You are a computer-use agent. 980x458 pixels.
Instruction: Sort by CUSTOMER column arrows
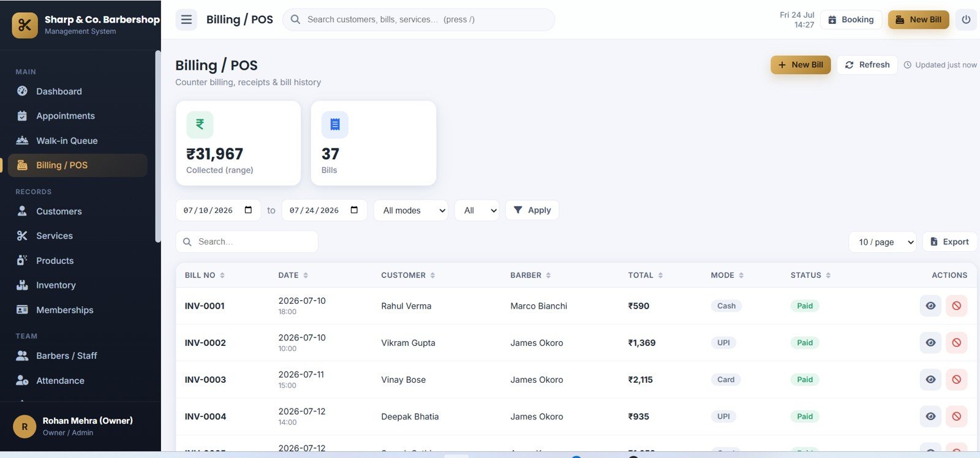point(432,276)
